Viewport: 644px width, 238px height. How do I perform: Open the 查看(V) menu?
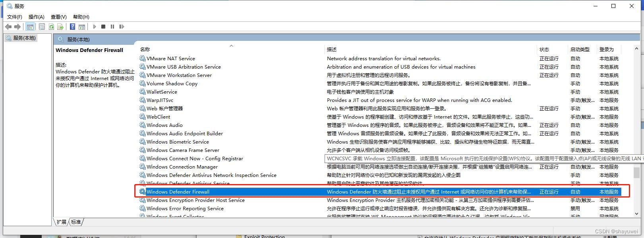59,17
